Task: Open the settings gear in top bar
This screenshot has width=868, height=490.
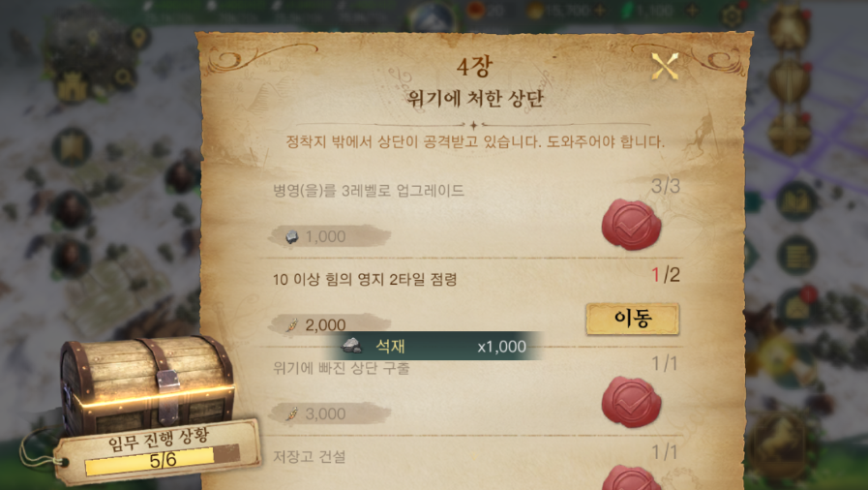Action: click(x=732, y=15)
